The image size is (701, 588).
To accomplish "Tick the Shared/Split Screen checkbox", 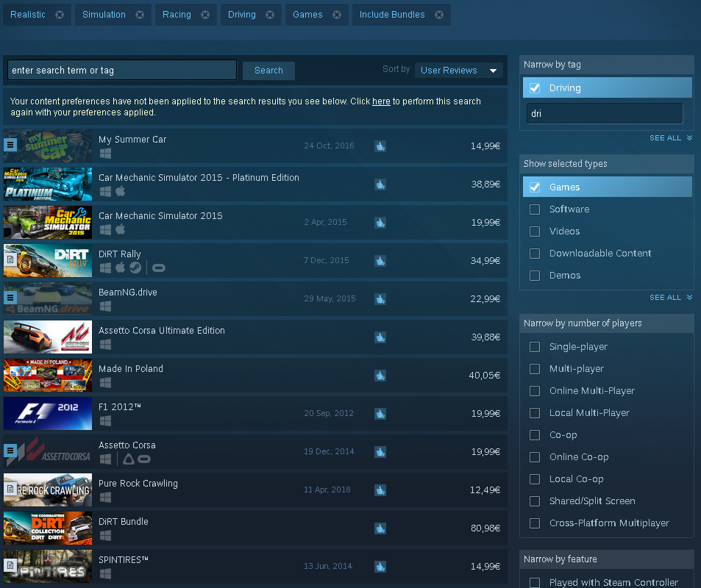I will coord(535,501).
